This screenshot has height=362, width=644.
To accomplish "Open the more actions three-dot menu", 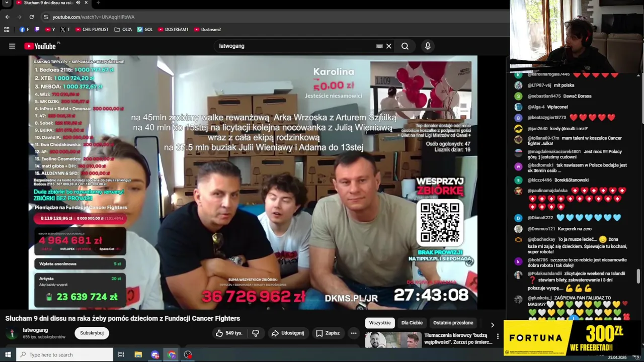I will click(x=354, y=333).
